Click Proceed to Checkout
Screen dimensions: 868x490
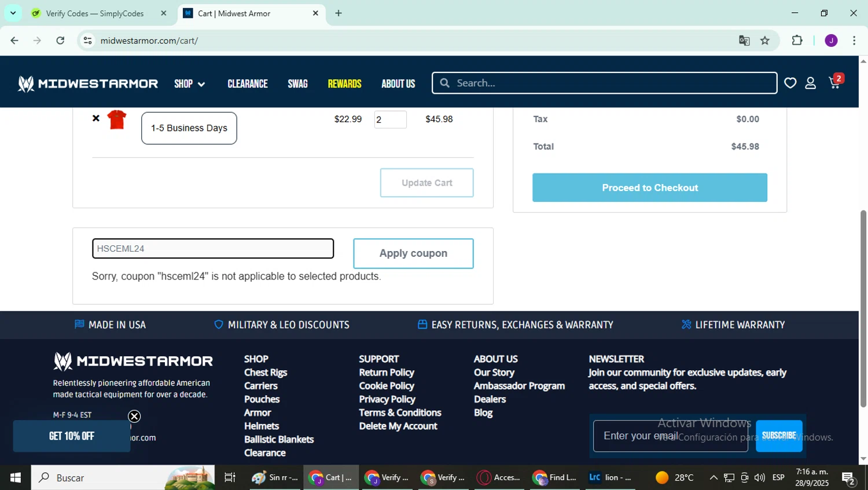(650, 187)
